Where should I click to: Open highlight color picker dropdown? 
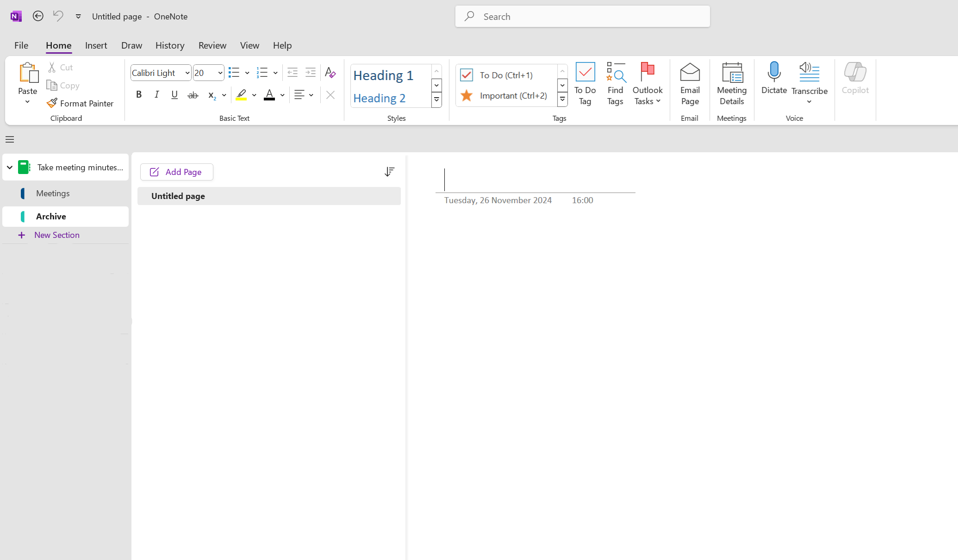pyautogui.click(x=254, y=95)
